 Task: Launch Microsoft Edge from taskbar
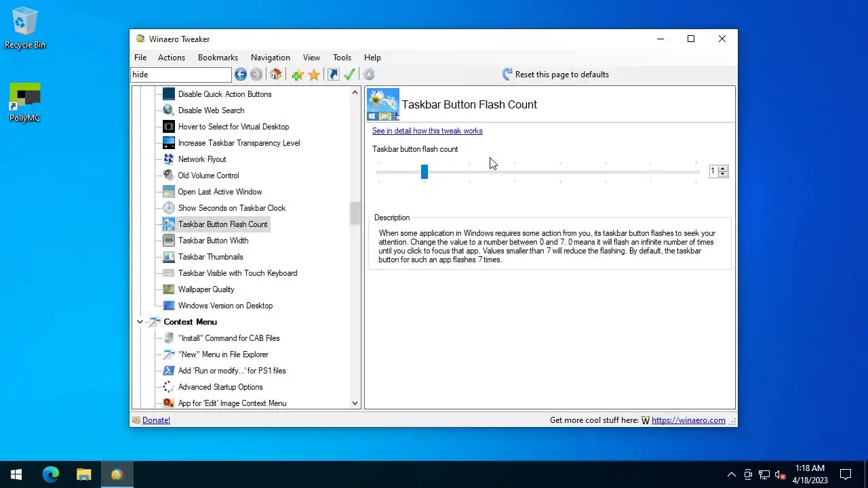pyautogui.click(x=51, y=474)
